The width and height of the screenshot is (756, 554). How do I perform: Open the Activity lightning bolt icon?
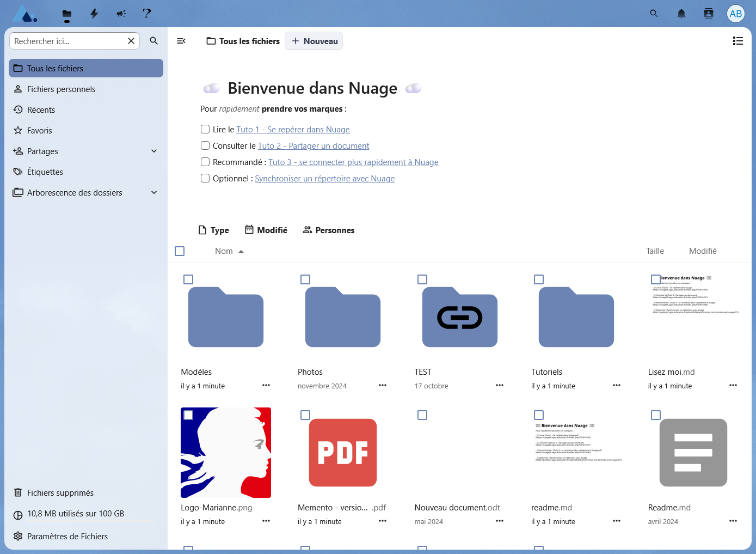pyautogui.click(x=94, y=14)
